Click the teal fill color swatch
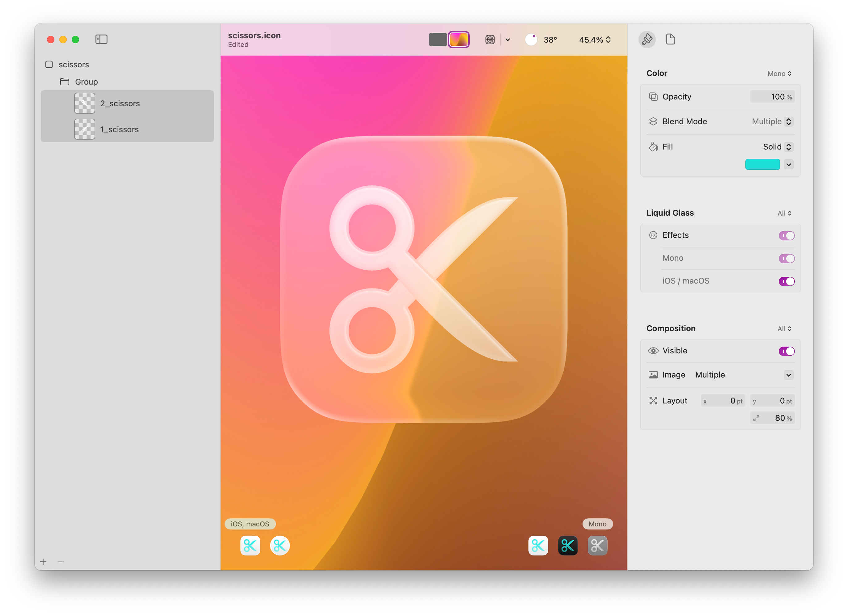Screen dimensions: 848x616 pos(762,164)
